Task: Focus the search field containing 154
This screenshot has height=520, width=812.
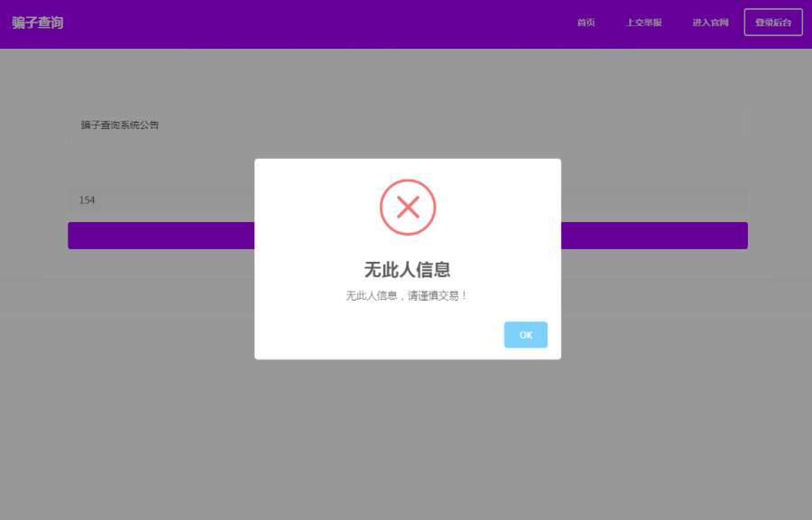Action: (162, 200)
